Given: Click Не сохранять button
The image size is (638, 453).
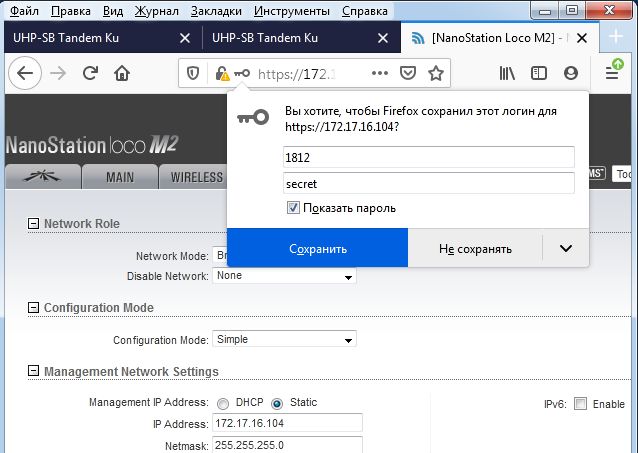Looking at the screenshot, I should 475,248.
